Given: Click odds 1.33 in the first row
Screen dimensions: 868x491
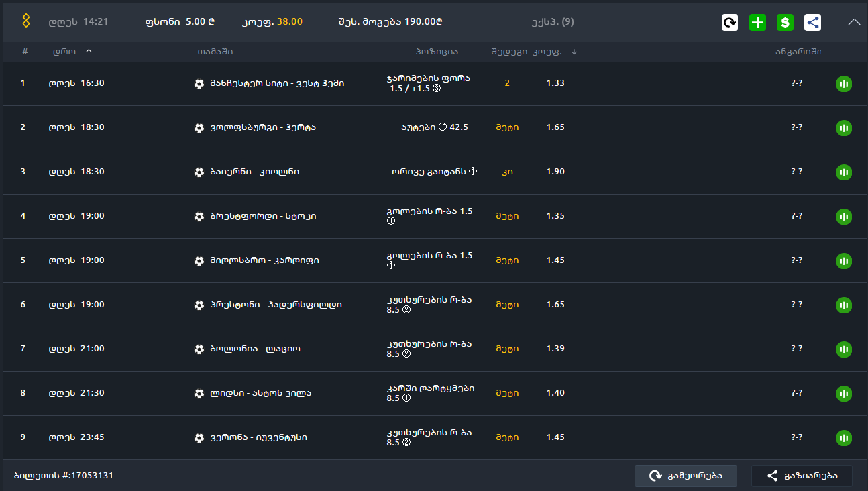Looking at the screenshot, I should tap(555, 83).
